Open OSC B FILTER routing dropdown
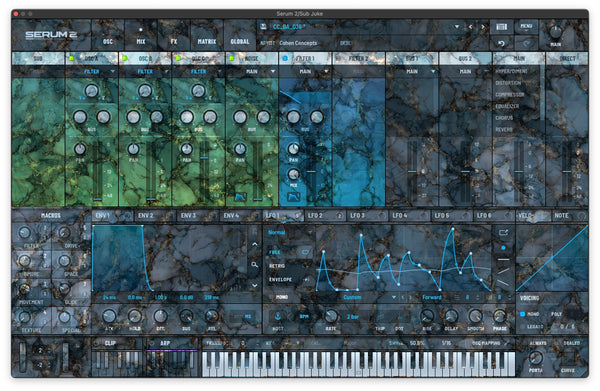 (145, 72)
